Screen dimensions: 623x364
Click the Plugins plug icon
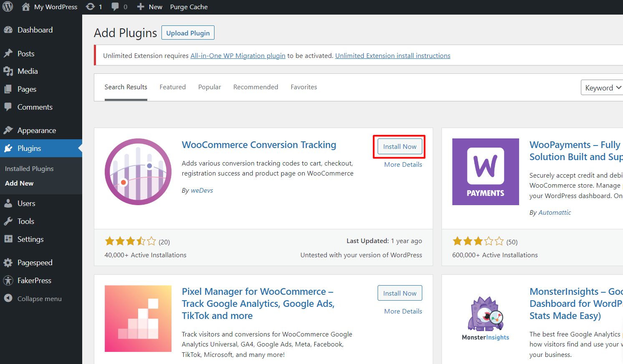coord(8,148)
